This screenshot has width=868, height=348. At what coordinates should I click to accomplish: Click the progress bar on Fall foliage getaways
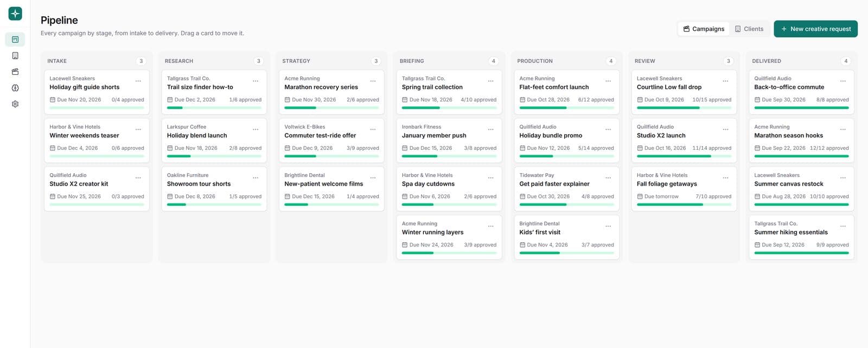(x=684, y=205)
